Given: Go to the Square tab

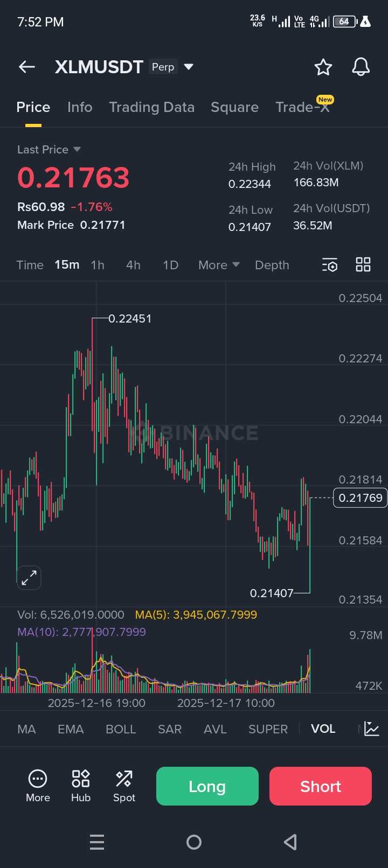Looking at the screenshot, I should pyautogui.click(x=234, y=107).
